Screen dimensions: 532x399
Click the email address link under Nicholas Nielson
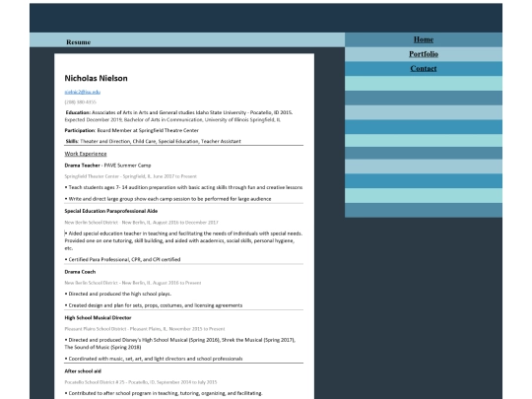point(83,92)
